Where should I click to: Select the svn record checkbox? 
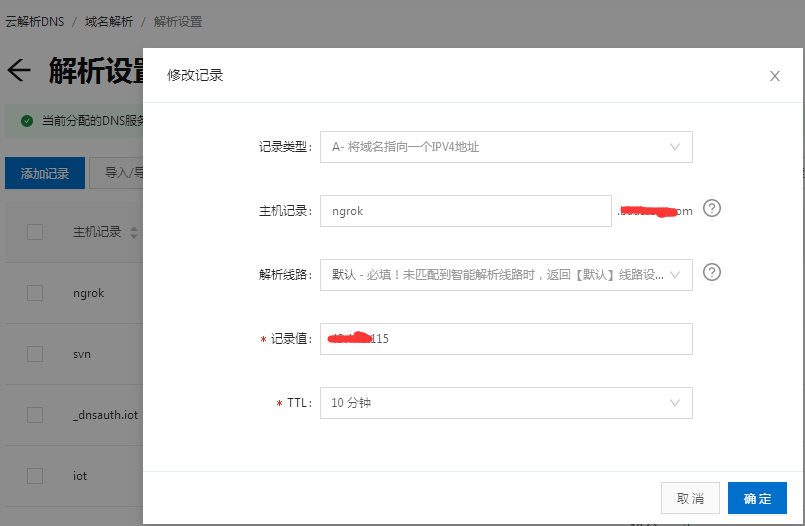click(x=35, y=354)
